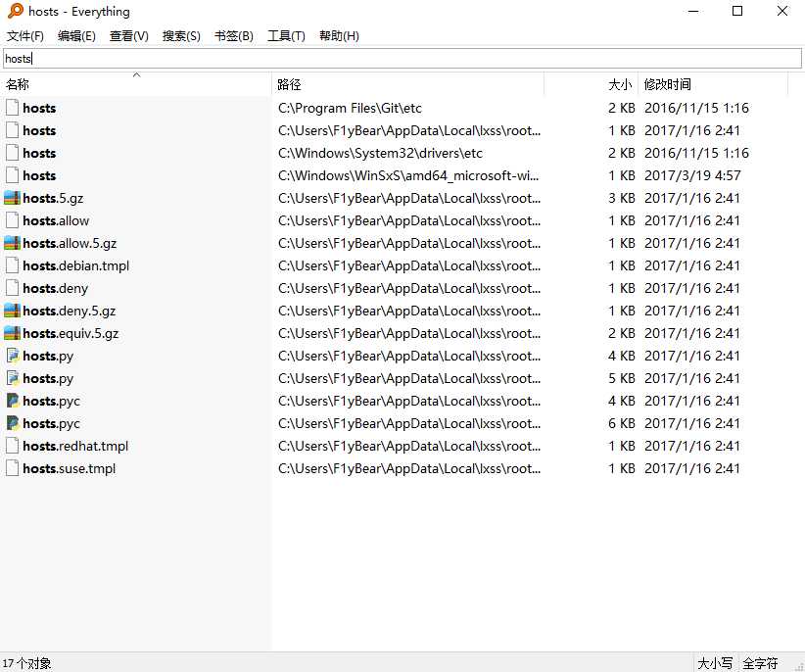Click 大小写 indicator in status bar
This screenshot has height=672, width=805.
click(715, 663)
